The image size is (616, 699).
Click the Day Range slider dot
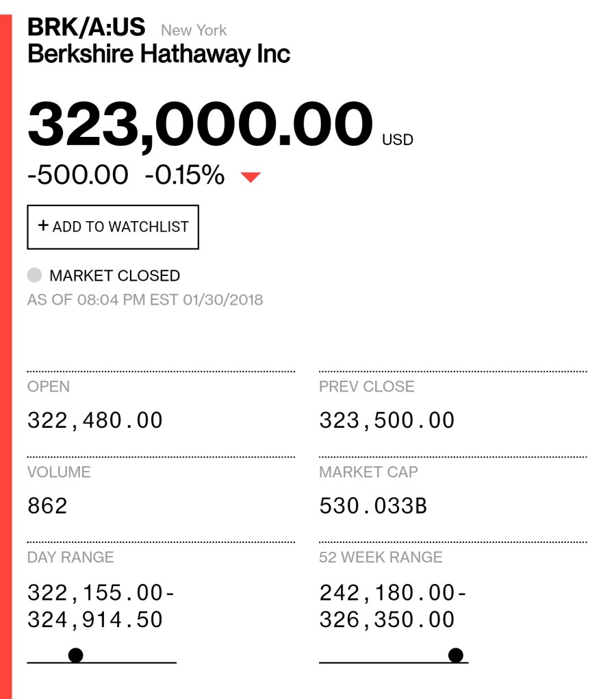coord(76,655)
